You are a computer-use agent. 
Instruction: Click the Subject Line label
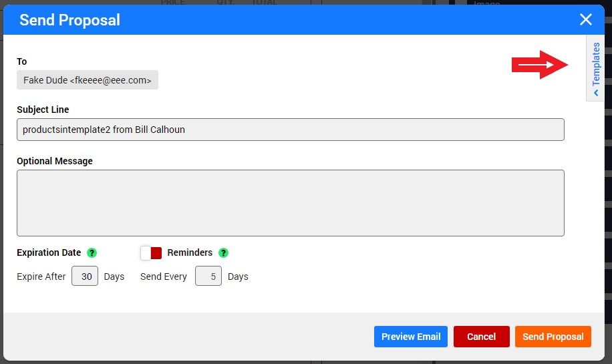tap(43, 110)
